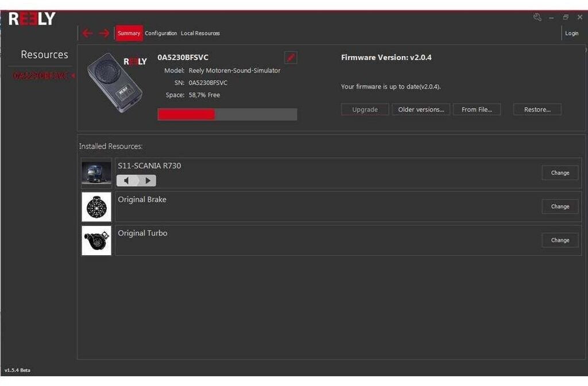Click the red back arrow
Image resolution: width=588 pixels, height=386 pixels.
[x=87, y=33]
